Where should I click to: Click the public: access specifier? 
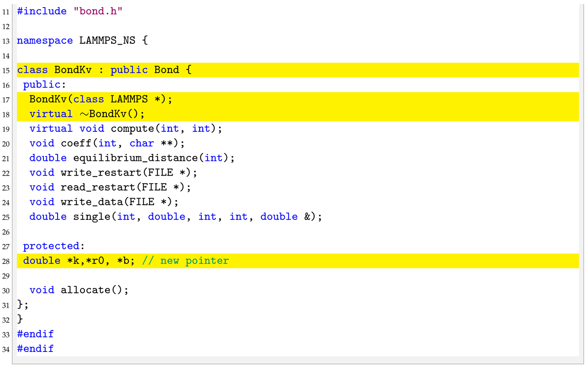pos(41,84)
